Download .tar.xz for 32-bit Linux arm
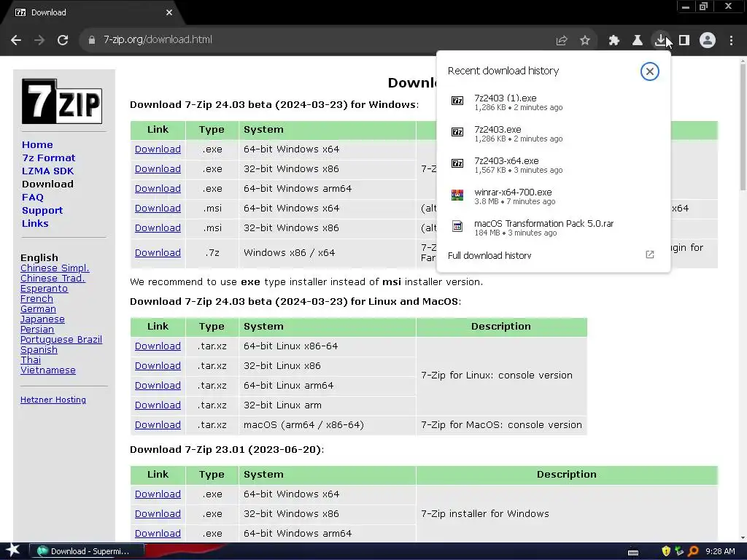Viewport: 747px width, 560px height. click(158, 405)
